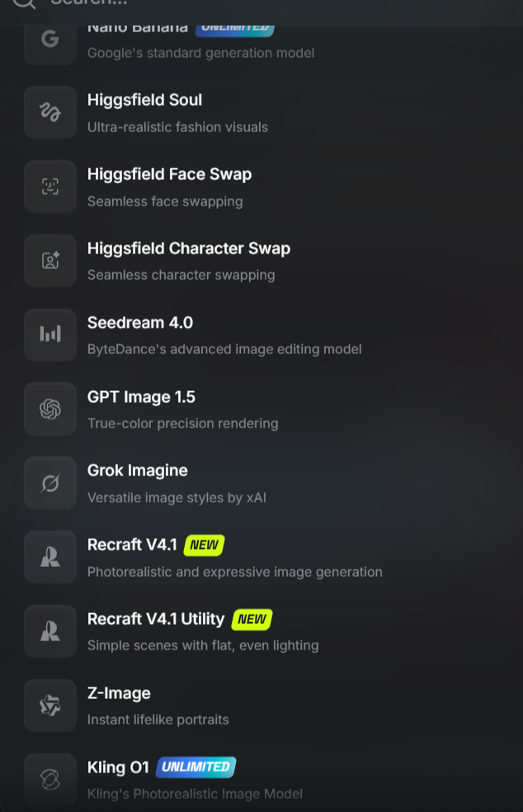The image size is (523, 812).
Task: Click the Recraft V4.1 Utility R icon
Action: click(x=50, y=630)
